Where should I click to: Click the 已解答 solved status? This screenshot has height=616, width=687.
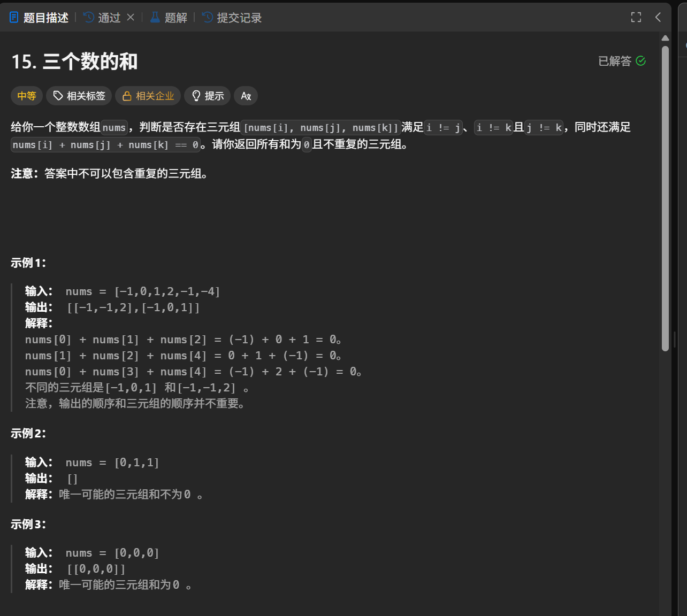click(622, 61)
